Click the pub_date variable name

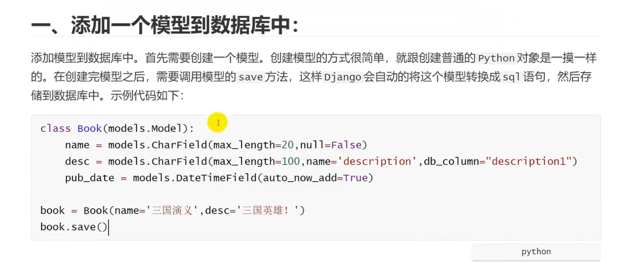pos(90,178)
